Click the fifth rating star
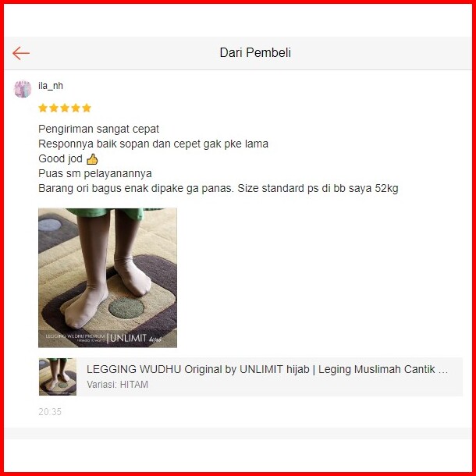 point(87,108)
